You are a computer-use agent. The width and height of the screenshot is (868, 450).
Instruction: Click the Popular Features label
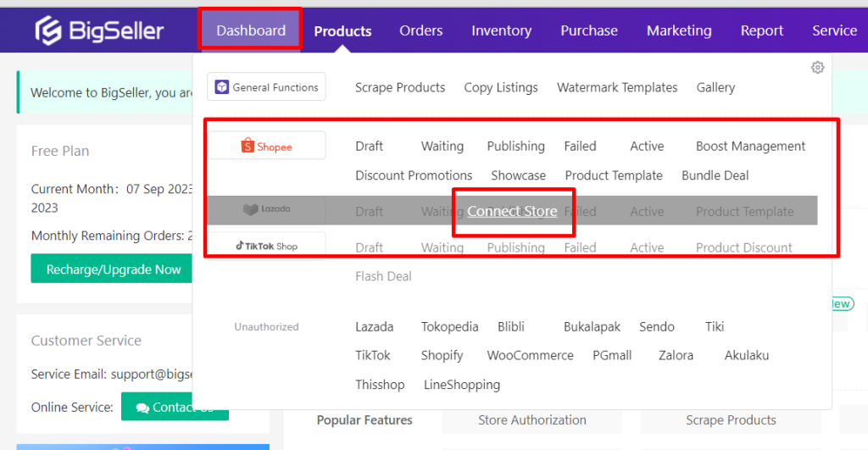coord(364,420)
